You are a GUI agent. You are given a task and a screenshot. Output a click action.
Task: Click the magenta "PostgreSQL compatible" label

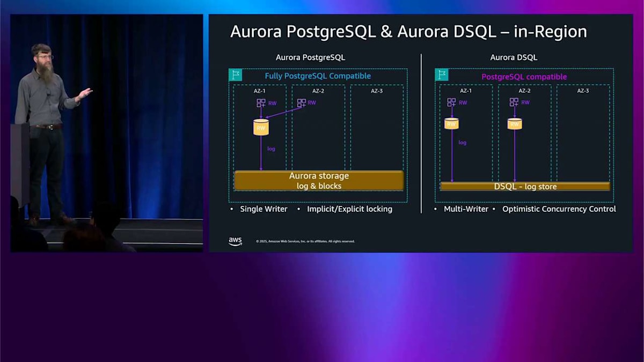(x=524, y=77)
